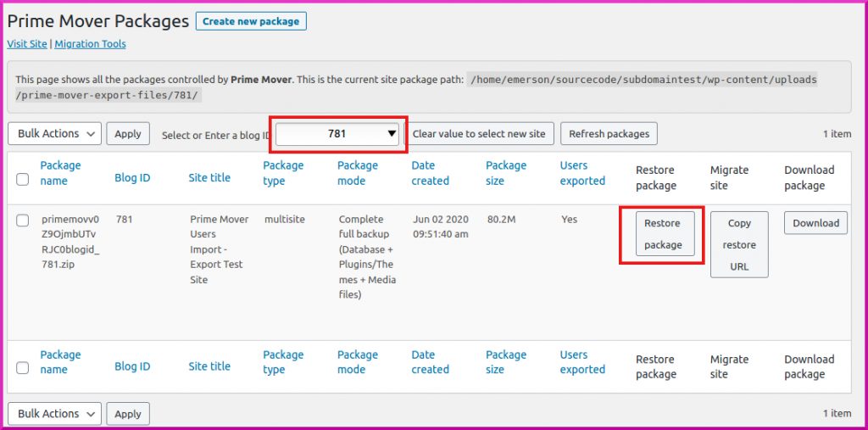Click the bottom 1 item count
The height and width of the screenshot is (430, 868).
[x=837, y=413]
